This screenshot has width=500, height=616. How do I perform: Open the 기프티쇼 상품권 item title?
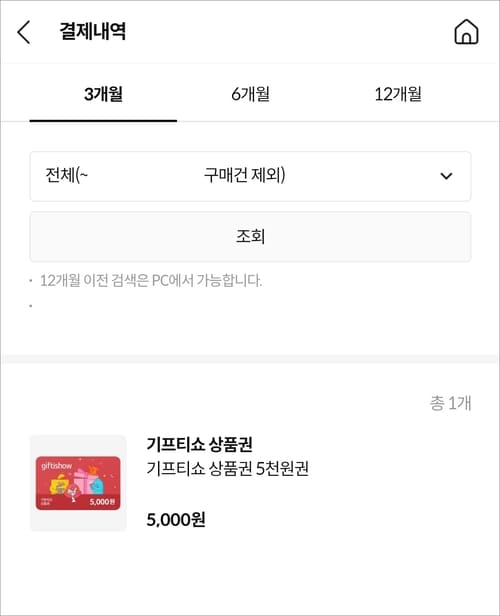pyautogui.click(x=199, y=444)
